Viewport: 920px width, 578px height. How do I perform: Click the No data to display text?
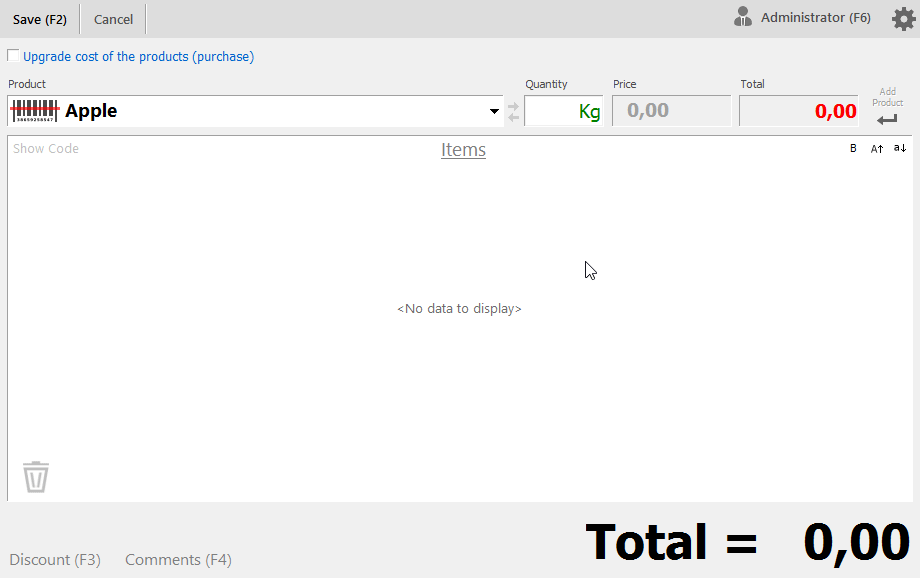459,309
